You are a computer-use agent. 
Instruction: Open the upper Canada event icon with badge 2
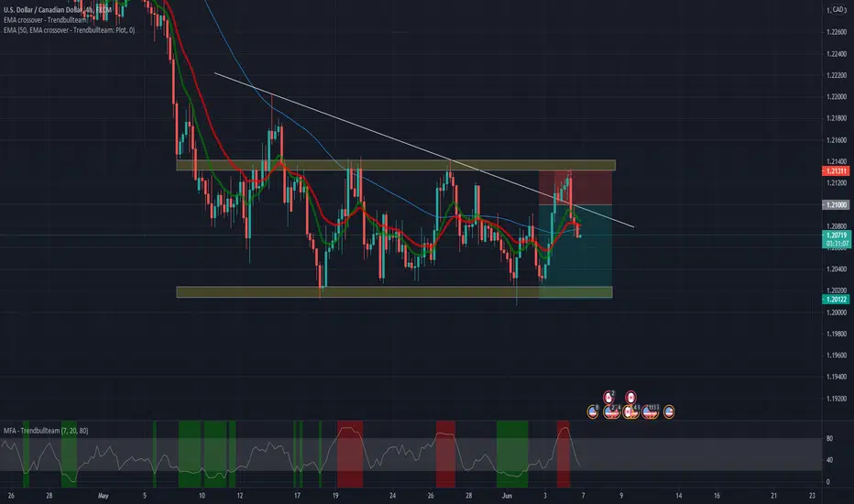[x=609, y=397]
